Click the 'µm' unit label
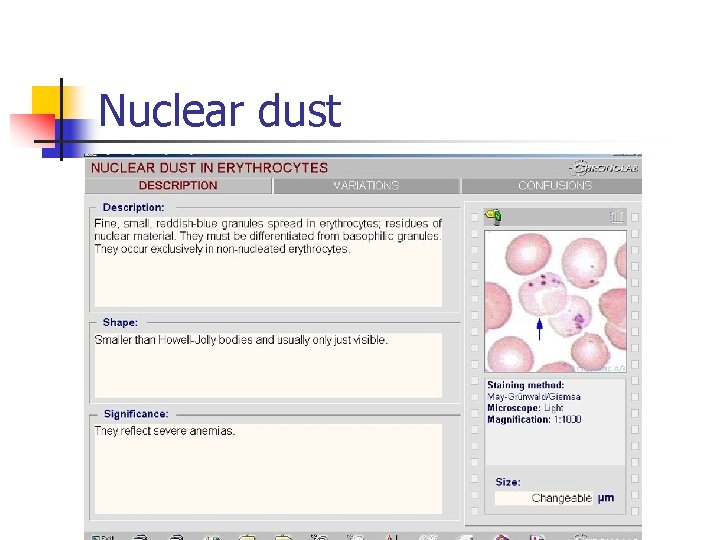This screenshot has height=540, width=720. pos(606,498)
